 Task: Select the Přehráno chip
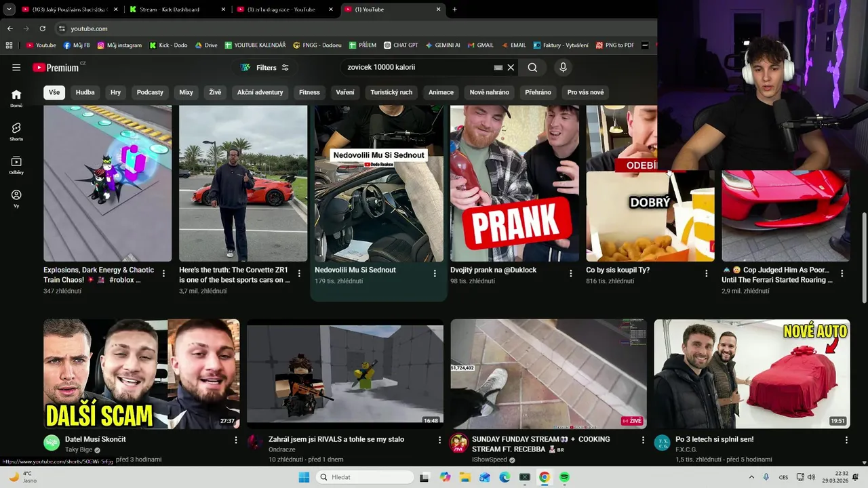pos(538,92)
